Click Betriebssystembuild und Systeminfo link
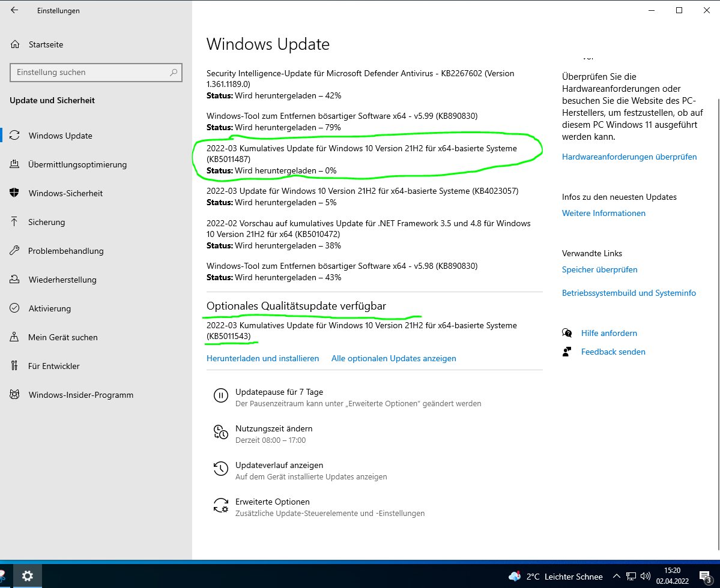 [x=629, y=293]
